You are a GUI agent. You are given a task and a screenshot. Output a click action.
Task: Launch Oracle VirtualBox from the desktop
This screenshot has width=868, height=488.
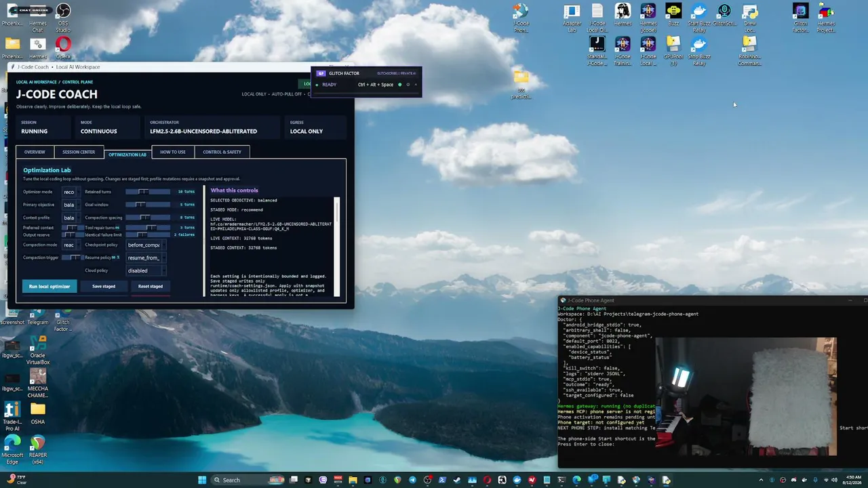(x=38, y=350)
